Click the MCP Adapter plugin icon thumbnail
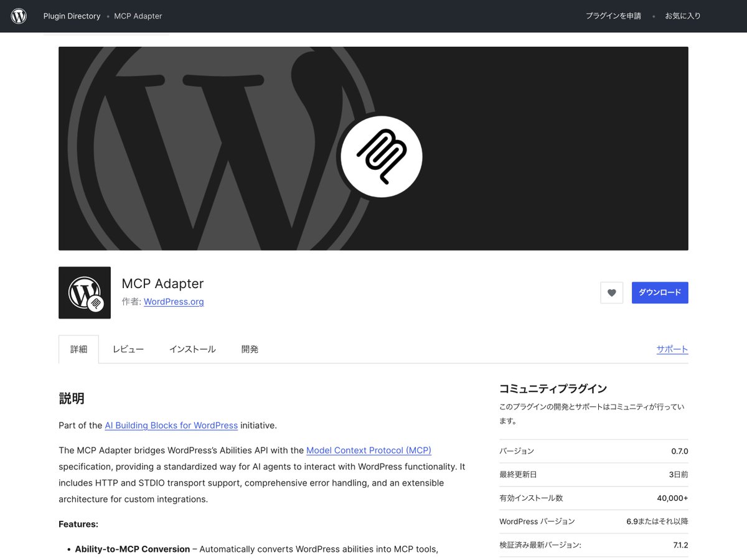This screenshot has width=747, height=560. (85, 292)
